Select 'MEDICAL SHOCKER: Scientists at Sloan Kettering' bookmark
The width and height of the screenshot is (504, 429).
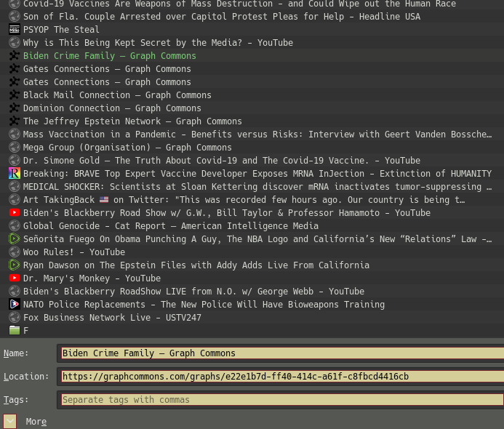(x=252, y=186)
